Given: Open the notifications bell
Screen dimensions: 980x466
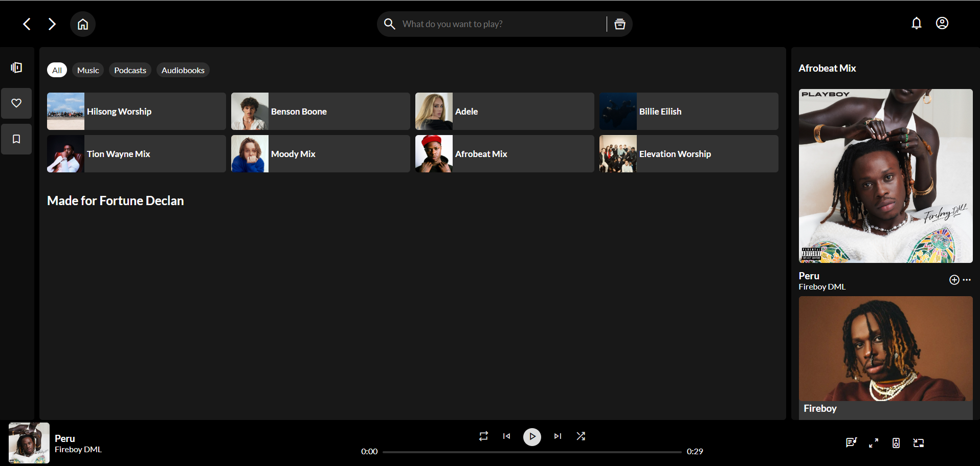Looking at the screenshot, I should tap(916, 24).
